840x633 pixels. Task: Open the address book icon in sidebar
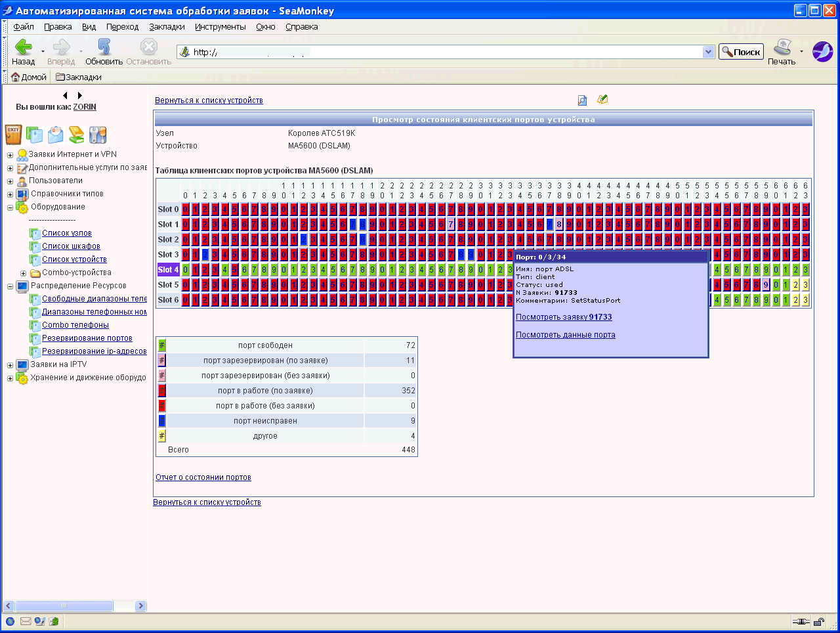click(35, 135)
